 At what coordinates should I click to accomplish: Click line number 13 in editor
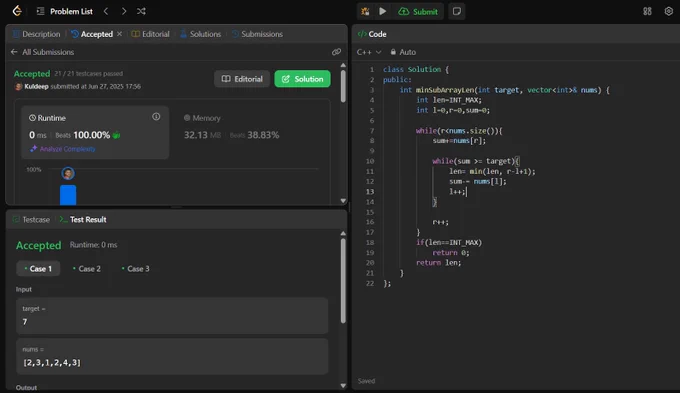pos(370,192)
